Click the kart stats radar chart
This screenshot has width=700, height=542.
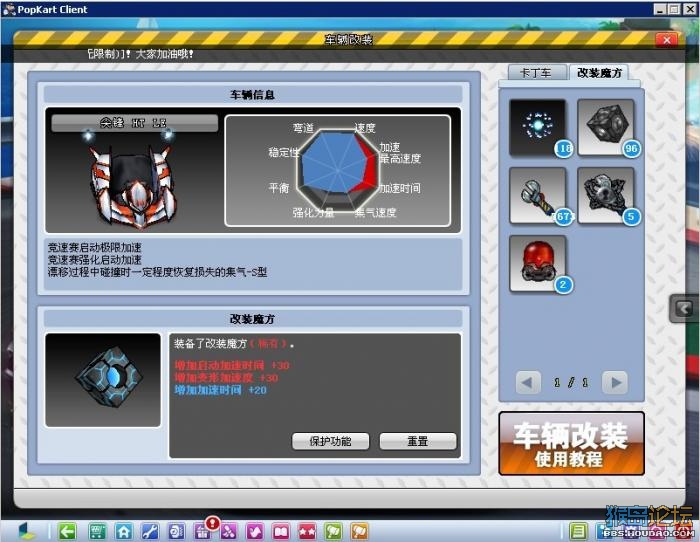tap(338, 171)
